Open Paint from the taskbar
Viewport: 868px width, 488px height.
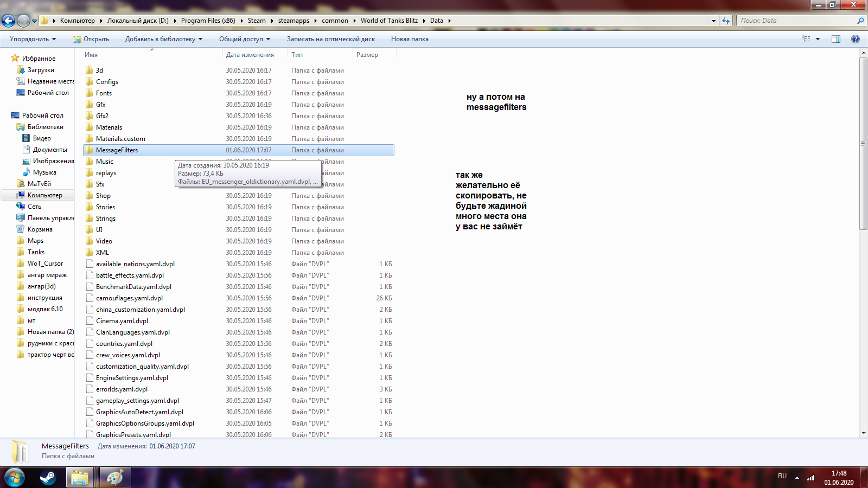(x=114, y=478)
